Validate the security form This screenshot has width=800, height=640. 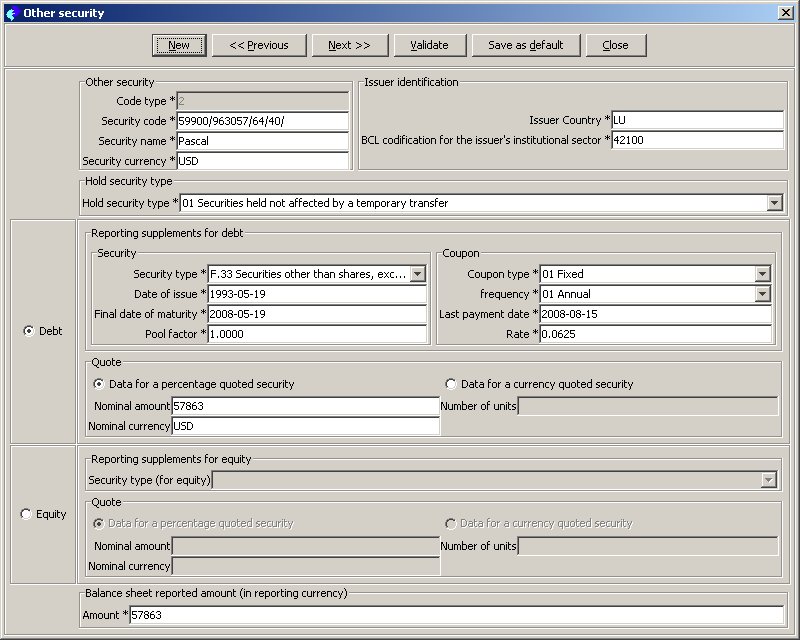pos(429,45)
